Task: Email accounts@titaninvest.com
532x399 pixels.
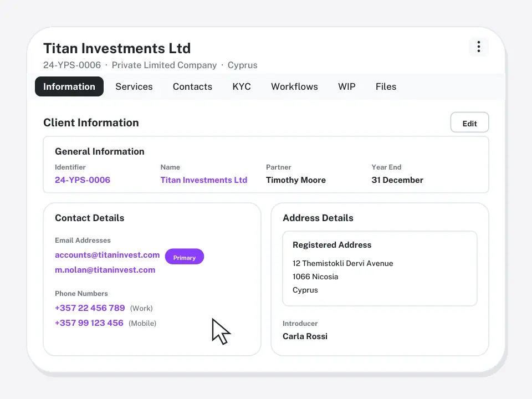Action: [x=107, y=255]
